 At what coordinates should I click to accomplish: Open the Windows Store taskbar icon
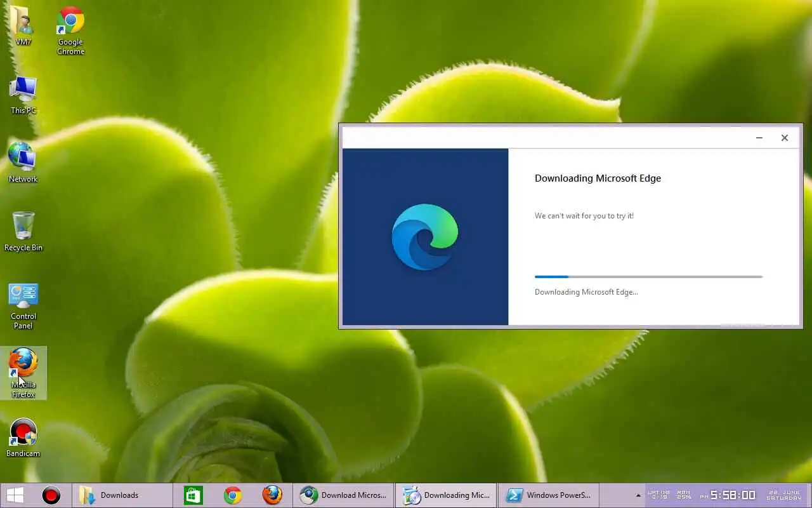point(193,495)
